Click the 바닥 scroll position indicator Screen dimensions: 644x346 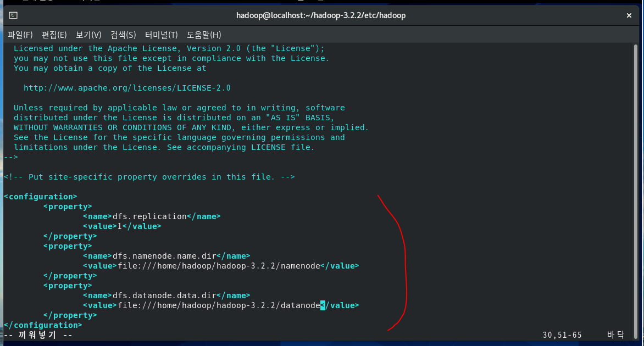(615, 335)
